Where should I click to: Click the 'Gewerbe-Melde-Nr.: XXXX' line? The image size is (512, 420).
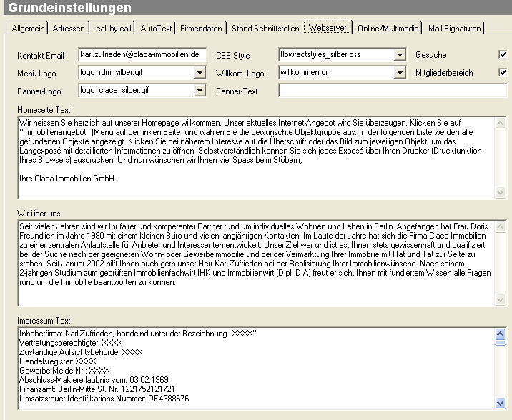64,371
